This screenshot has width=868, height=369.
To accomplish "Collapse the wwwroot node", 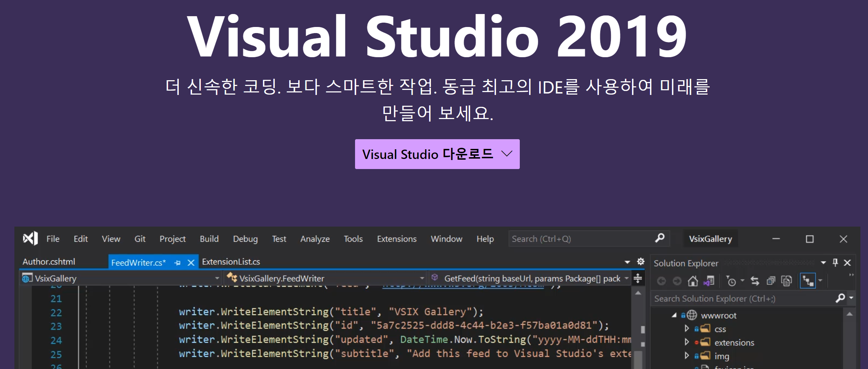I will coord(674,315).
